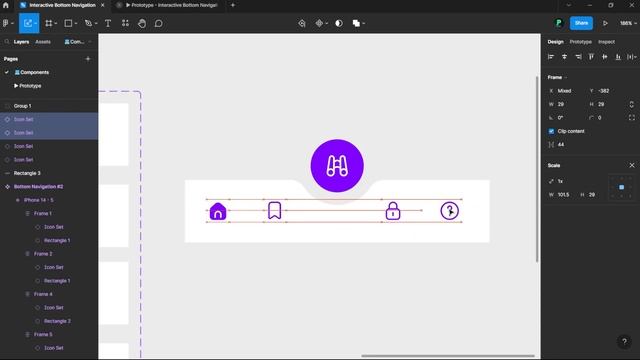Open the zoom level dropdown

(628, 23)
